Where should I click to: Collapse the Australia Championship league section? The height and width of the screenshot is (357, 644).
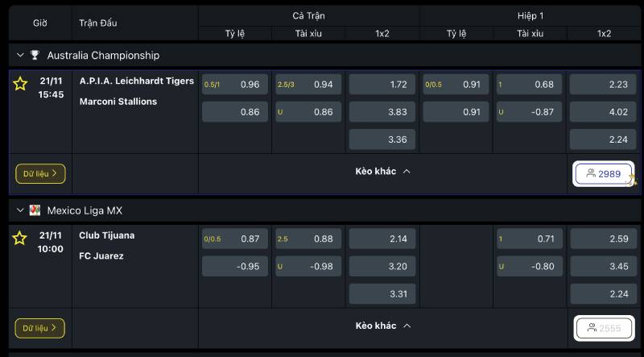(20, 56)
